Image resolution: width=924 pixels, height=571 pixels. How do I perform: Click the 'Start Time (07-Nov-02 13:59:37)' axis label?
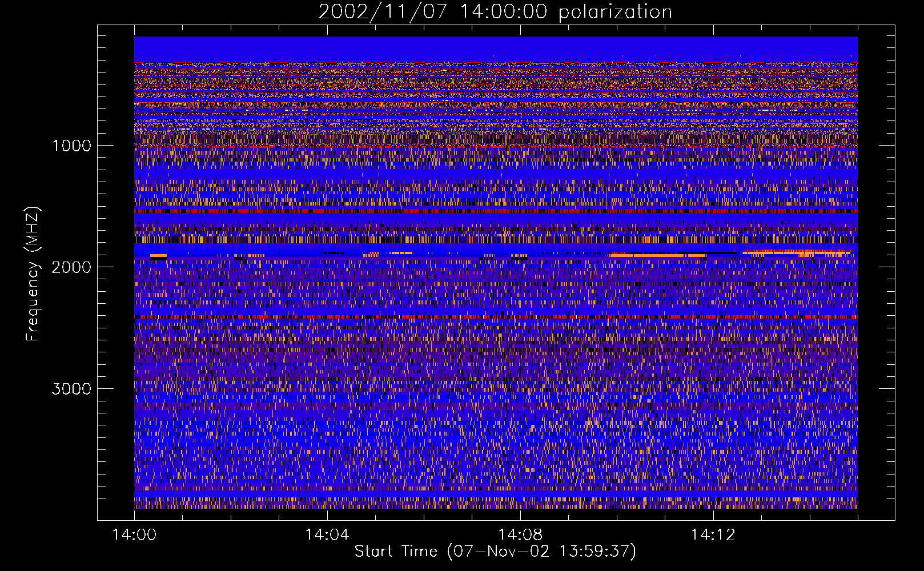[x=495, y=552]
